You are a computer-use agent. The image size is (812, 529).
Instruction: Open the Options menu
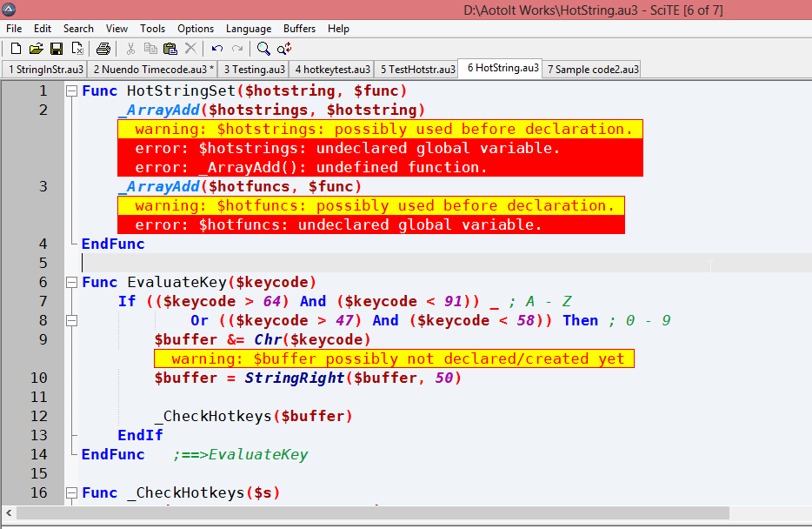point(196,29)
